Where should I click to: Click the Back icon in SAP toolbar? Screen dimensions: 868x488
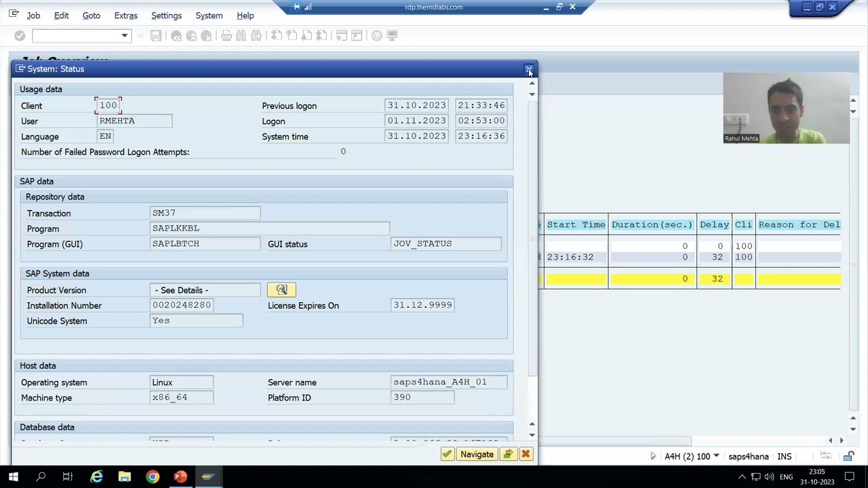(176, 35)
